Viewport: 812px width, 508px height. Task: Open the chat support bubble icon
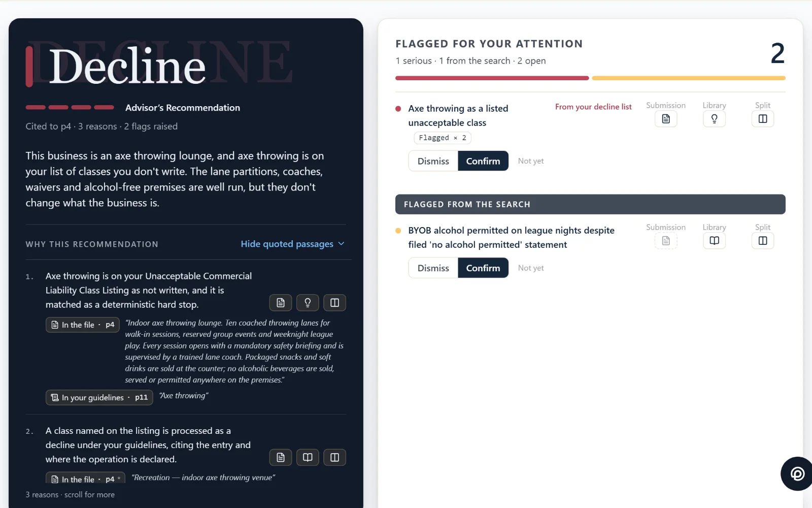pos(797,474)
